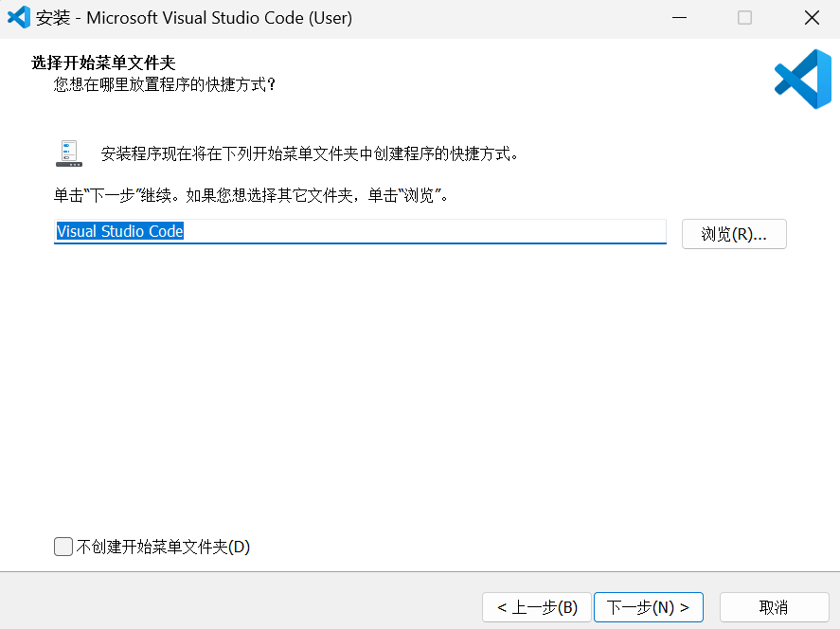840x629 pixels.
Task: Click the window title 安装 - Microsoft Visual Studio Code (User)
Action: (x=194, y=18)
